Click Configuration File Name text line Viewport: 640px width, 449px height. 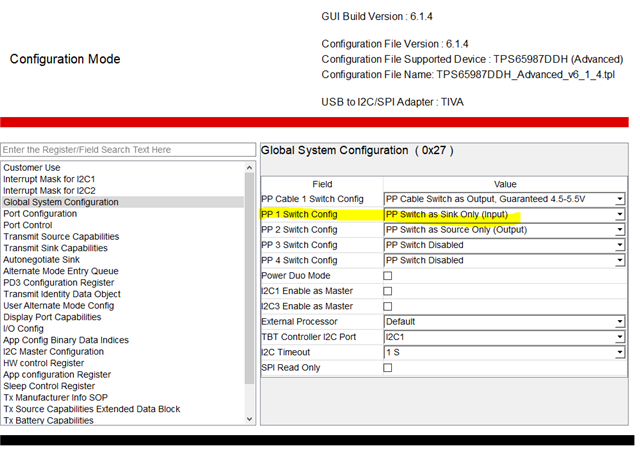coord(468,75)
